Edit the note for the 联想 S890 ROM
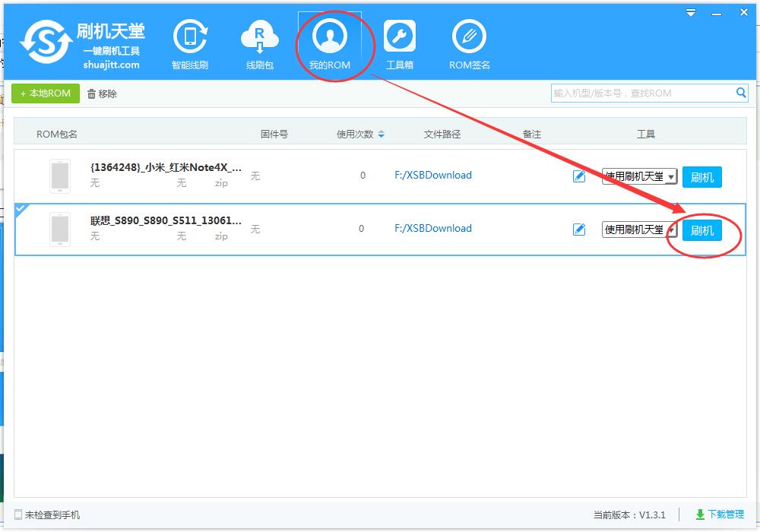This screenshot has width=760, height=532. pyautogui.click(x=579, y=230)
